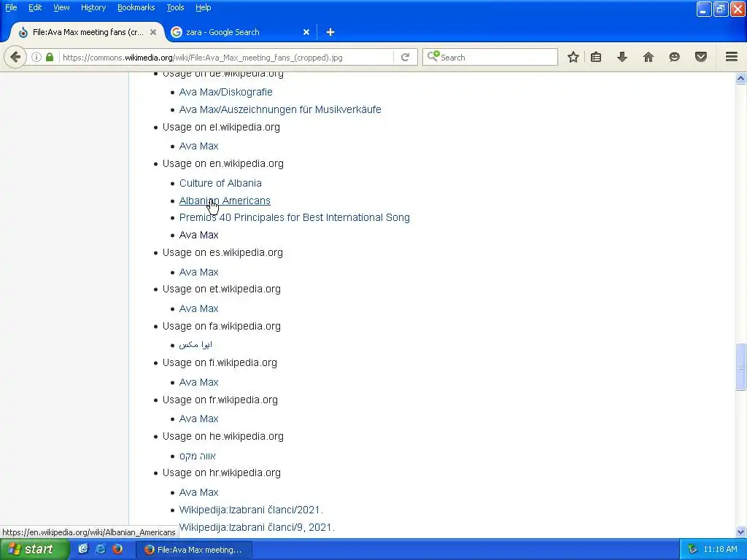This screenshot has height=560, width=747.
Task: Open Ava Max link under fr.wikipedia.org
Action: click(198, 419)
